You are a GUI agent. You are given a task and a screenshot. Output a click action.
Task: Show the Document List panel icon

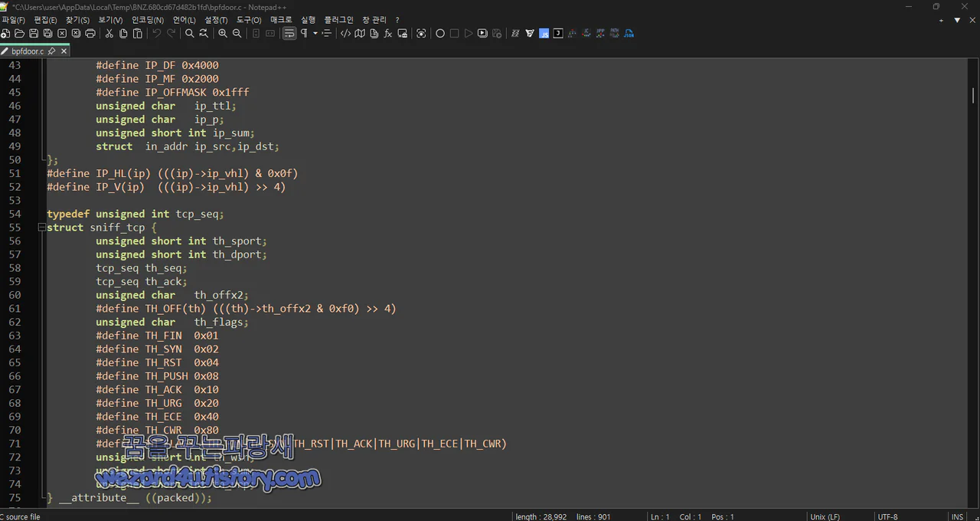[x=374, y=34]
